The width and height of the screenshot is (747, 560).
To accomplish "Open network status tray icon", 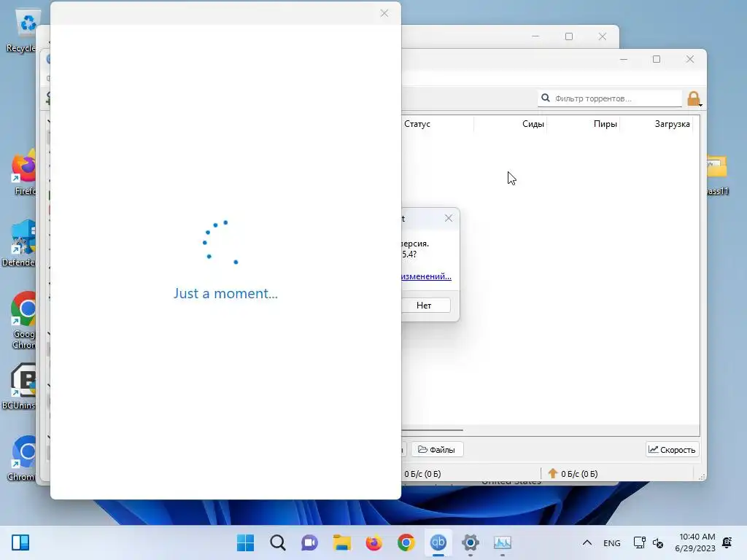I will [639, 542].
